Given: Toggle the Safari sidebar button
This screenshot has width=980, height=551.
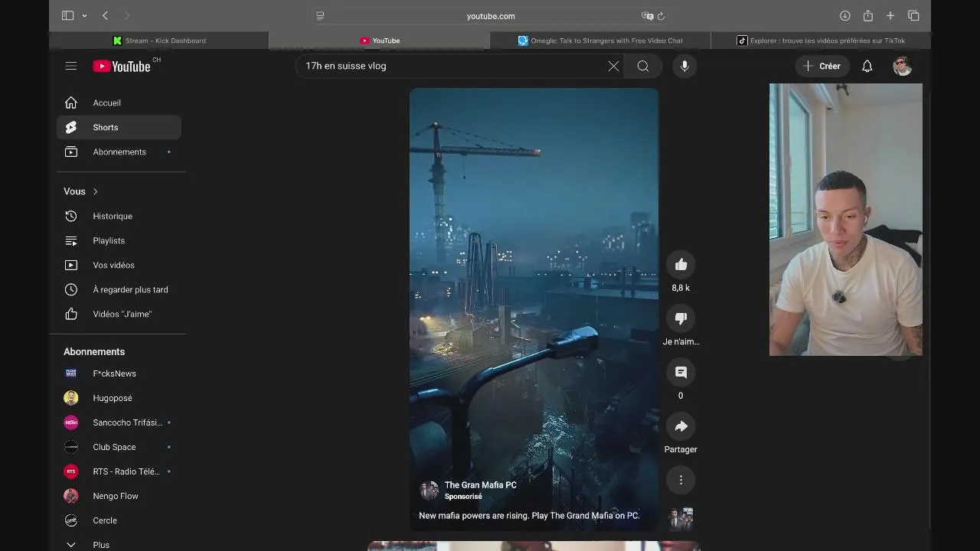Looking at the screenshot, I should click(x=67, y=15).
